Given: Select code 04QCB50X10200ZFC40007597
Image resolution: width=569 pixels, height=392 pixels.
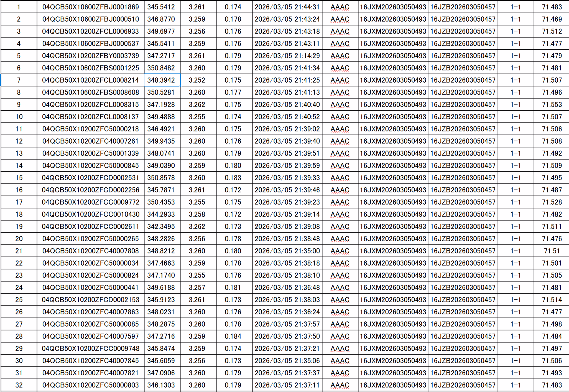Looking at the screenshot, I should pyautogui.click(x=91, y=336).
